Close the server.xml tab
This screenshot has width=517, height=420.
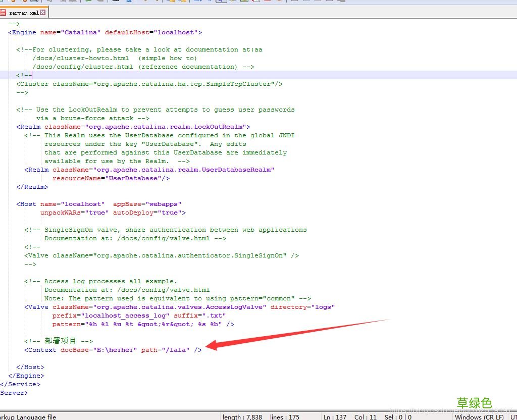click(43, 13)
